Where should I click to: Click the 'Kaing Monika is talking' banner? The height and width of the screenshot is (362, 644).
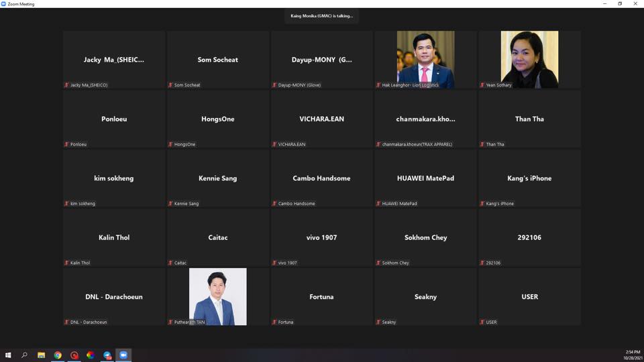click(x=321, y=16)
